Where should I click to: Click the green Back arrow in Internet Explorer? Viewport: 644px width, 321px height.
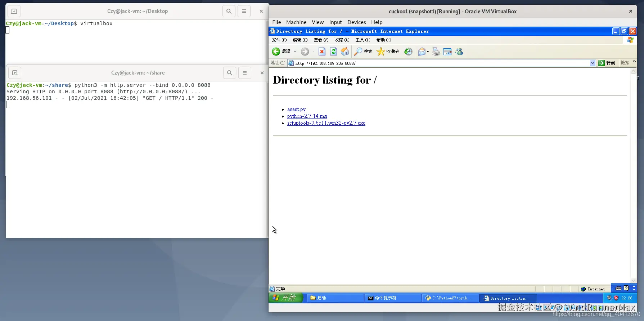click(x=276, y=52)
